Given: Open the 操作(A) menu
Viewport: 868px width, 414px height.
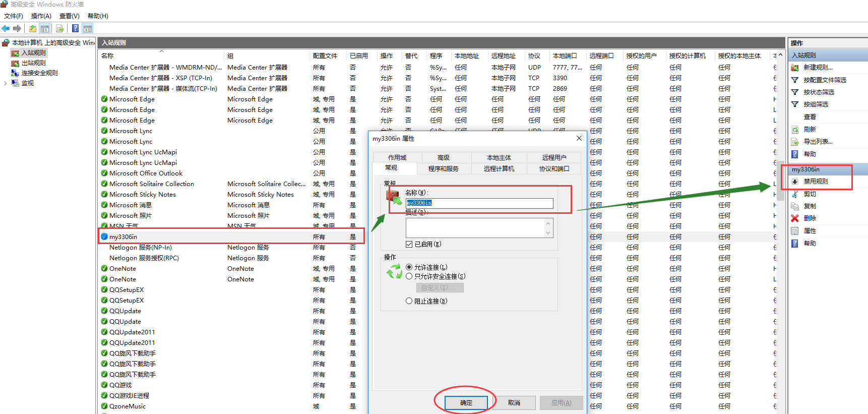Looking at the screenshot, I should pos(41,16).
